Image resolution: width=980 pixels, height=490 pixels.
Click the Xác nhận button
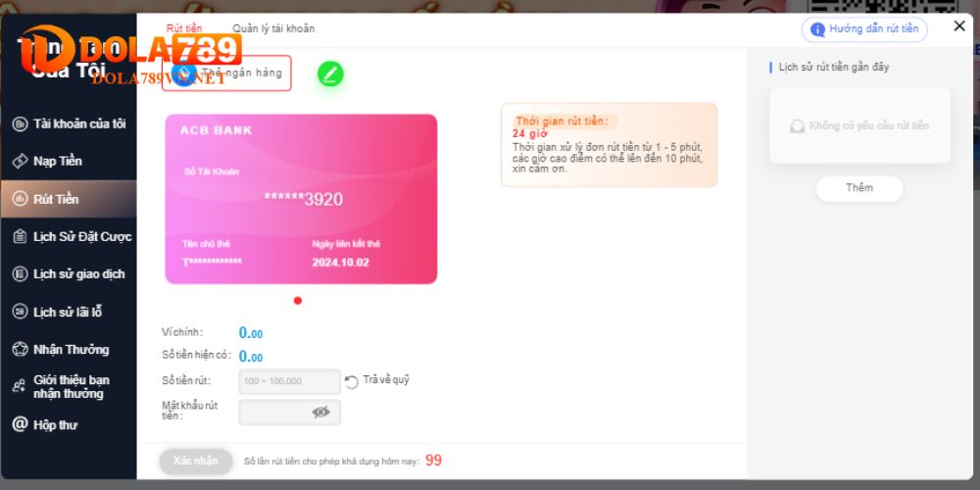[196, 462]
